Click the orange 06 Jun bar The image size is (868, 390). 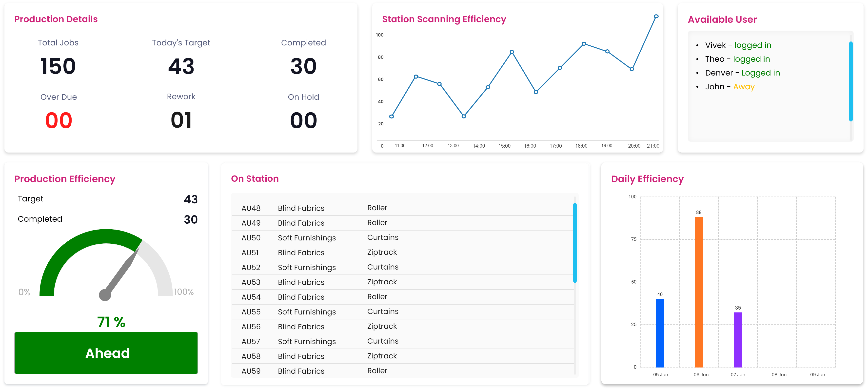click(698, 292)
